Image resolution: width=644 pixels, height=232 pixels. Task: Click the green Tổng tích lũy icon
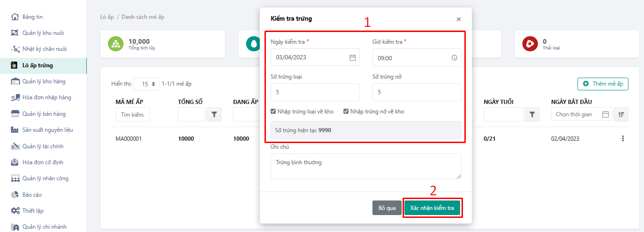[x=116, y=44]
